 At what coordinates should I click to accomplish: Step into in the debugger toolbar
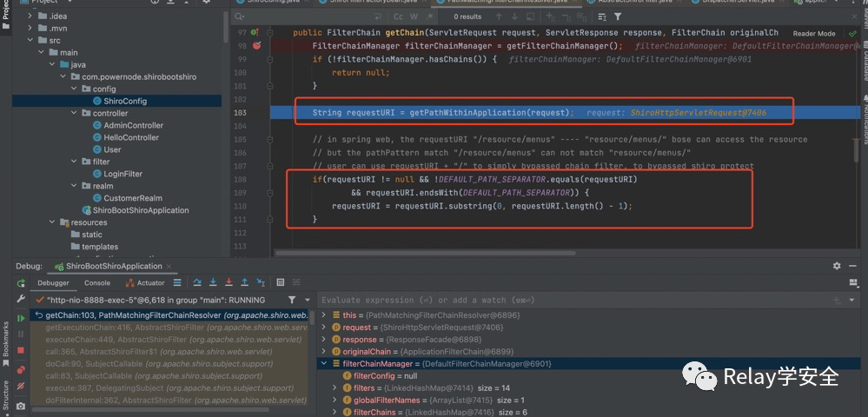pyautogui.click(x=213, y=282)
